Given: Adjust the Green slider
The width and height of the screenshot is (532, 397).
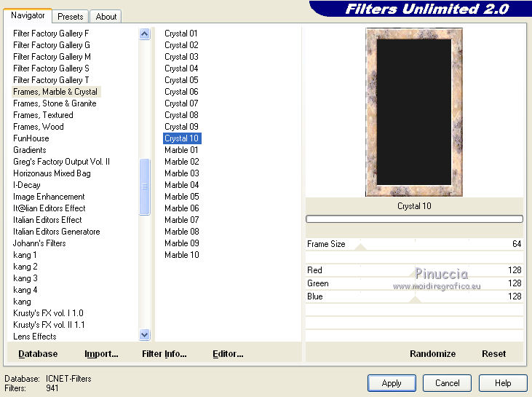Looking at the screenshot, I should (x=415, y=283).
